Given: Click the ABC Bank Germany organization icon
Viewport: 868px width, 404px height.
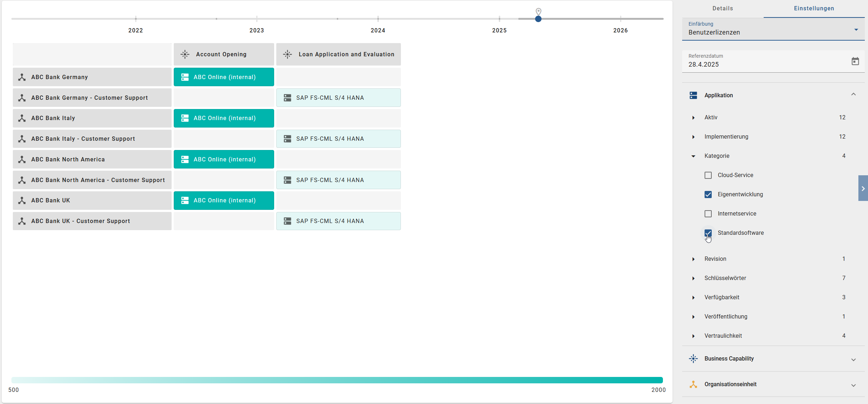Looking at the screenshot, I should point(22,77).
